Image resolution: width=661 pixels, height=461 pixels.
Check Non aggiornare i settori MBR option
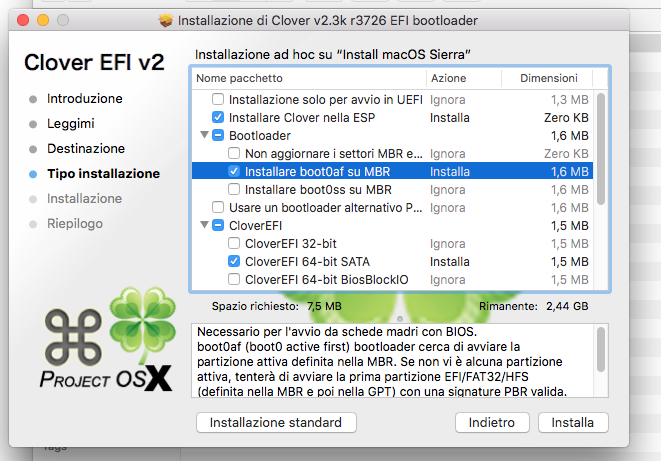pyautogui.click(x=234, y=153)
